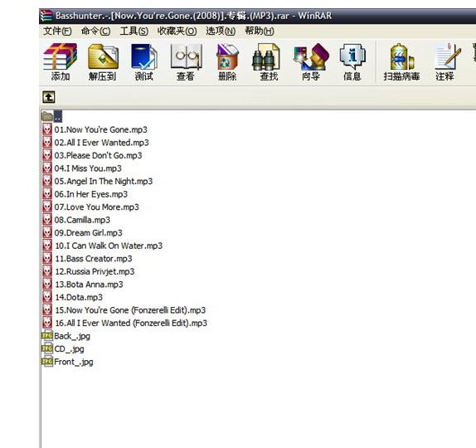Open the 收藏夹(O) menu
This screenshot has height=448, width=476.
tap(177, 31)
